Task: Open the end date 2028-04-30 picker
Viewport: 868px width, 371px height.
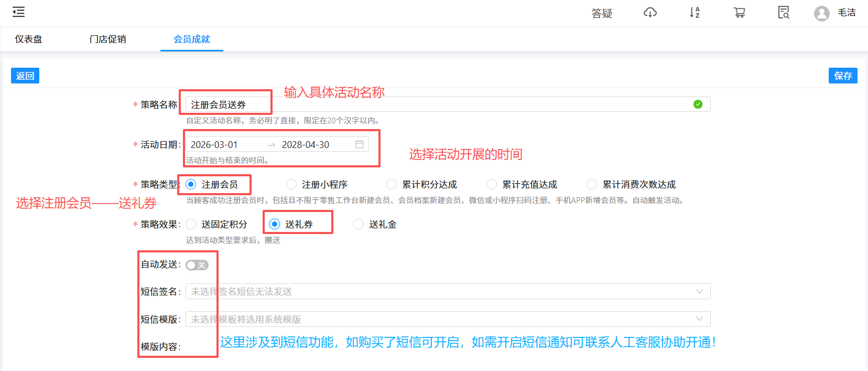Action: tap(306, 145)
